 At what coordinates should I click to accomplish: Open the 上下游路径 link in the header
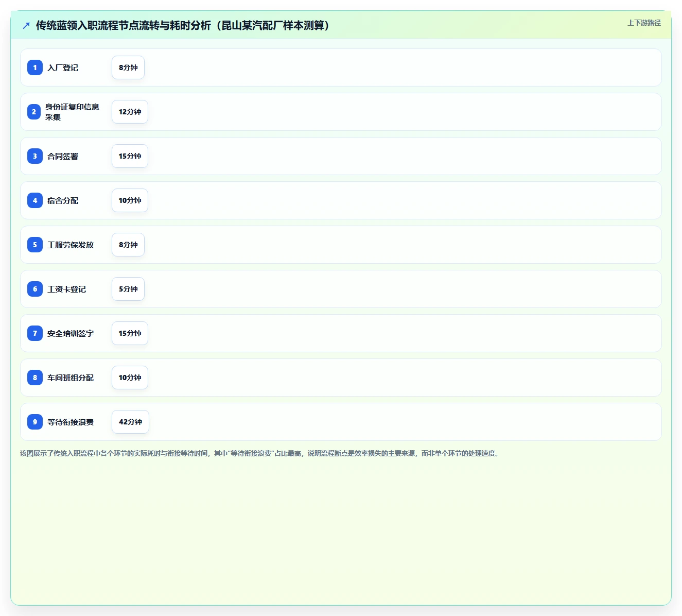tap(644, 23)
